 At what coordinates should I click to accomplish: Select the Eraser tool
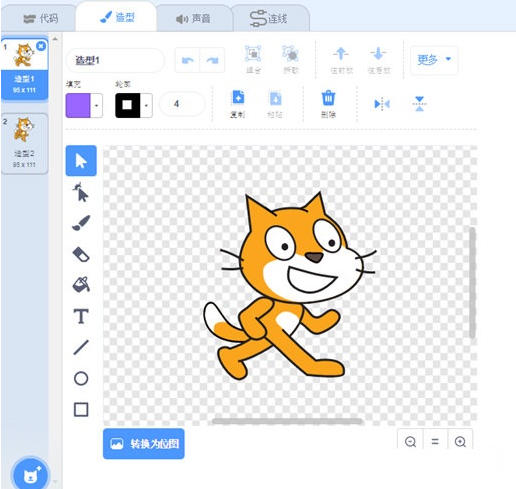point(81,254)
